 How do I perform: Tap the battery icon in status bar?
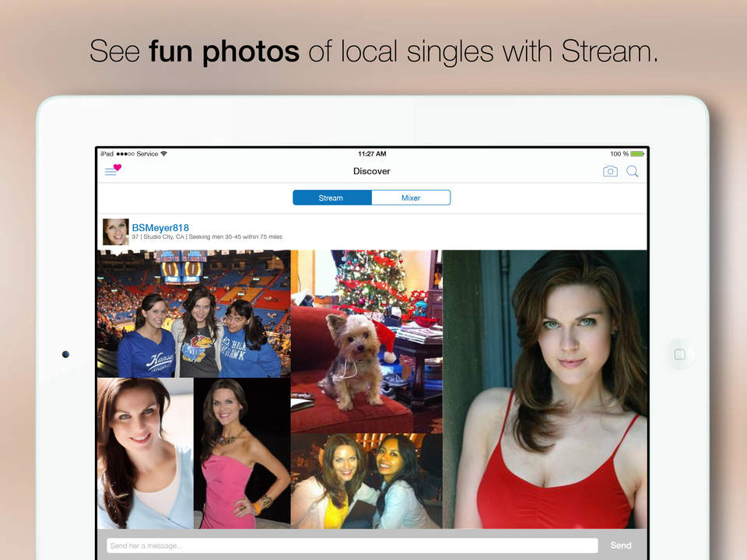(637, 154)
